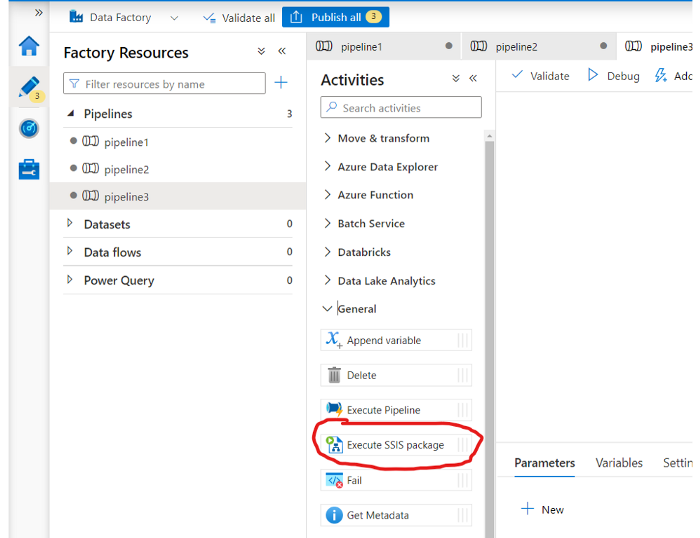Open the Author pencil icon

pyautogui.click(x=28, y=87)
